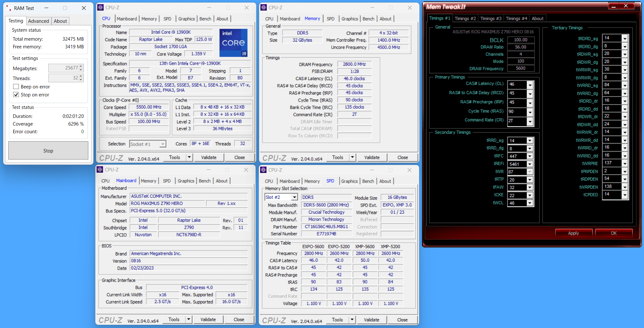Viewport: 644px width, 328px height.
Task: Click Tools button in the CPU-Z SPD window
Action: 337,320
